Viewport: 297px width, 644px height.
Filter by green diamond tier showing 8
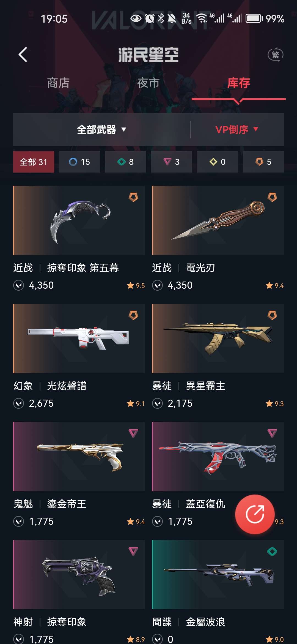125,162
